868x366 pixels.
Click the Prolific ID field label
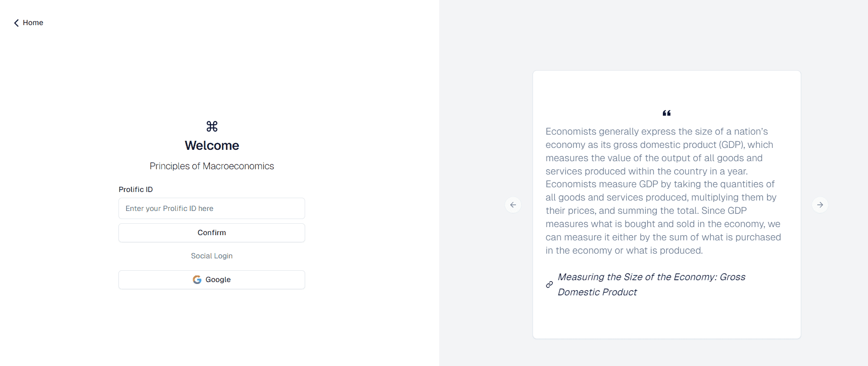click(x=136, y=189)
